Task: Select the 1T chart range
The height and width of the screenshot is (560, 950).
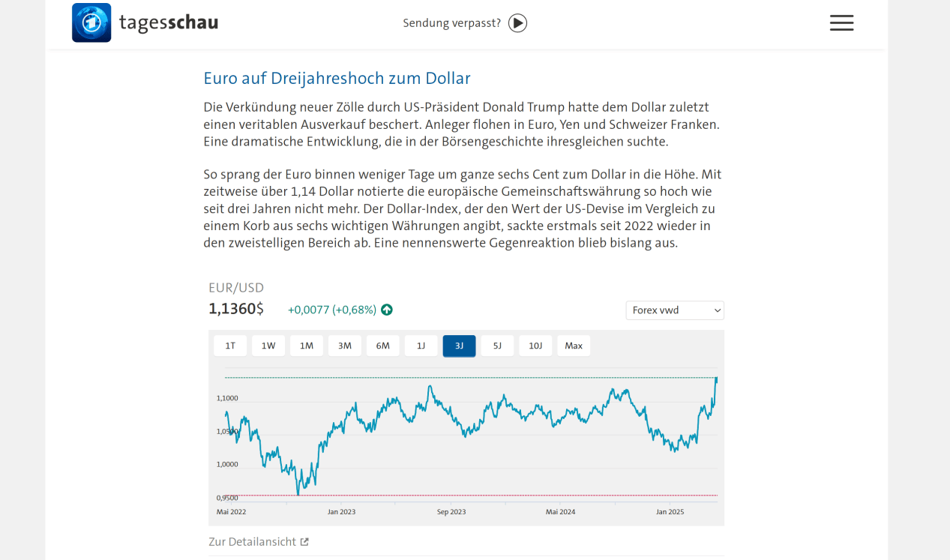Action: tap(230, 346)
